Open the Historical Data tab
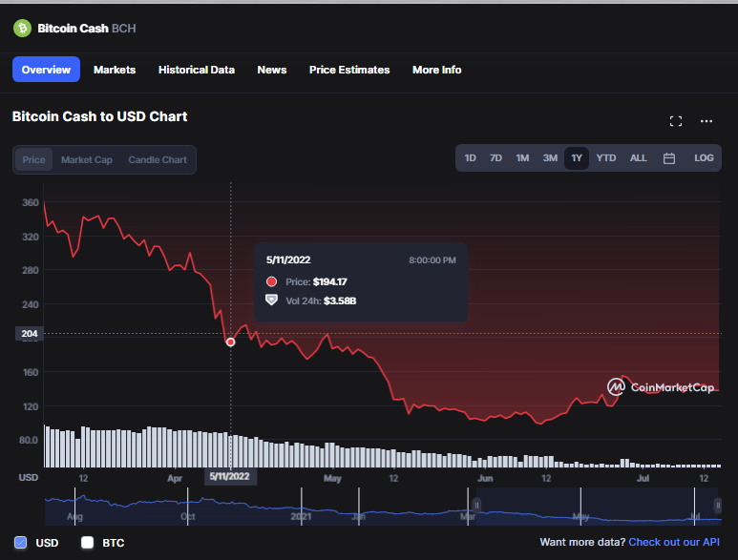 (197, 70)
